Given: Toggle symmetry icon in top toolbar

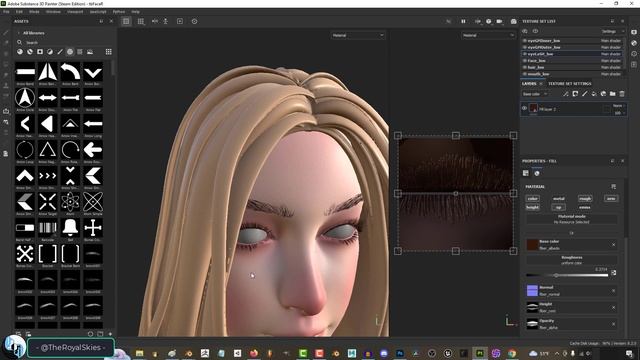Looking at the screenshot, I should 155,21.
